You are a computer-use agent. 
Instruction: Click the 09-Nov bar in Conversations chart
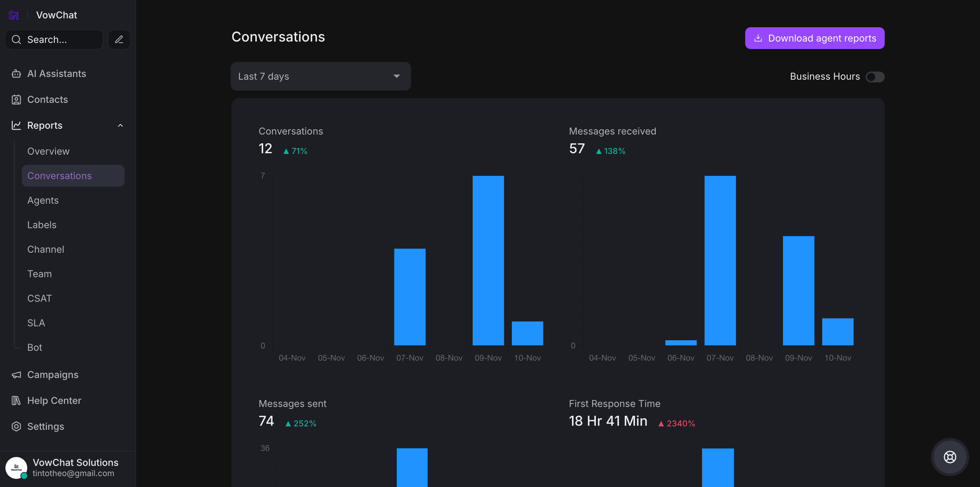click(488, 261)
